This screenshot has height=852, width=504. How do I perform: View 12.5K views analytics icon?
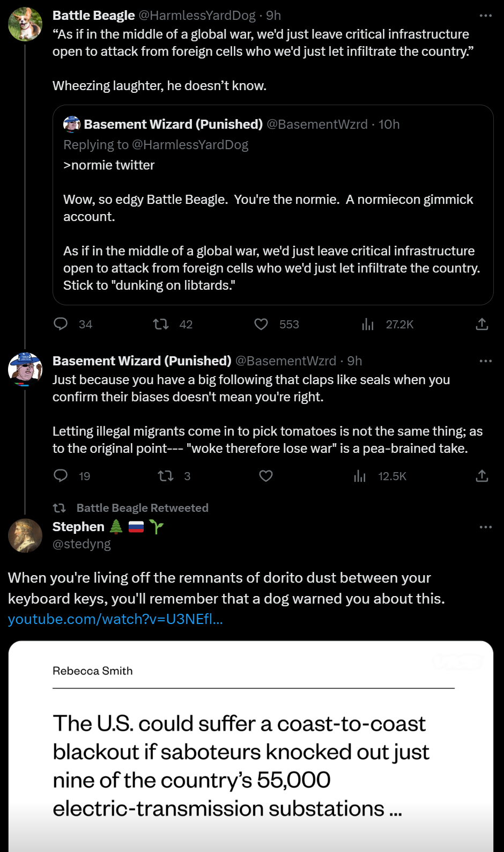coord(360,476)
